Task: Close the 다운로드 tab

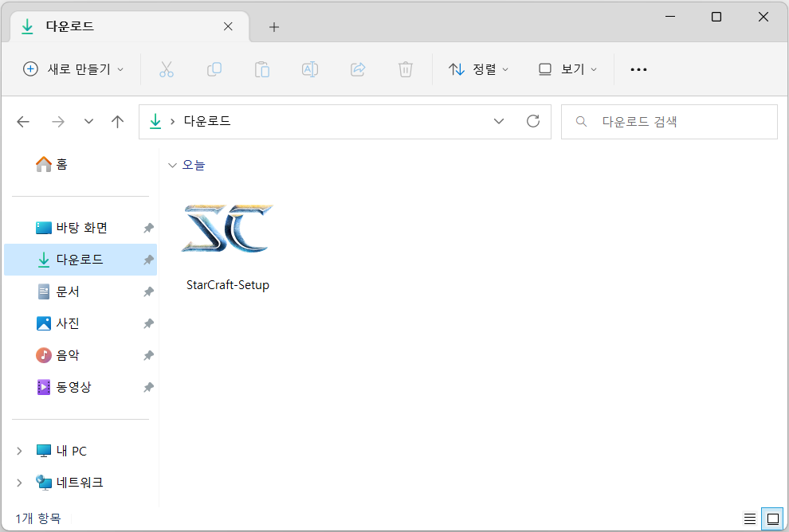Action: (228, 26)
